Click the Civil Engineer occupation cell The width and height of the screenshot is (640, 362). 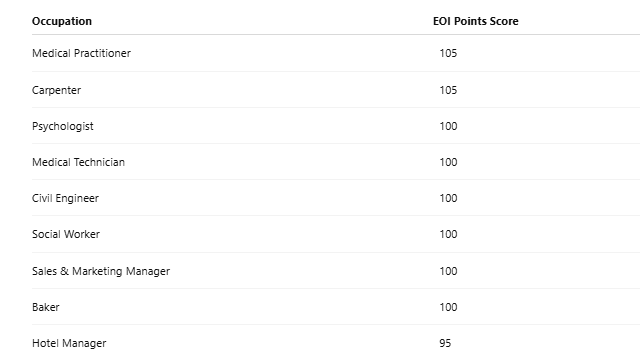tap(65, 198)
